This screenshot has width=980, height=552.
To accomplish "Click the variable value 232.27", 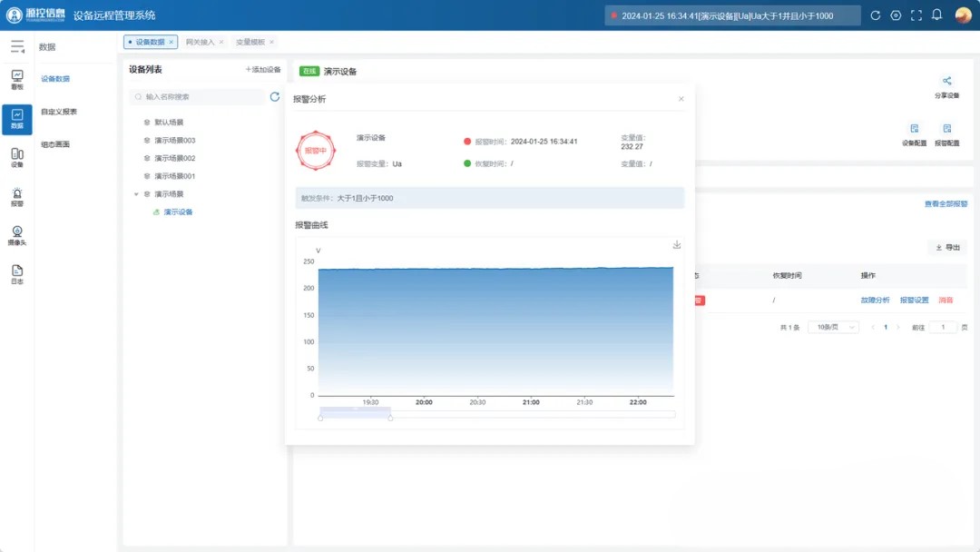I will coord(632,146).
